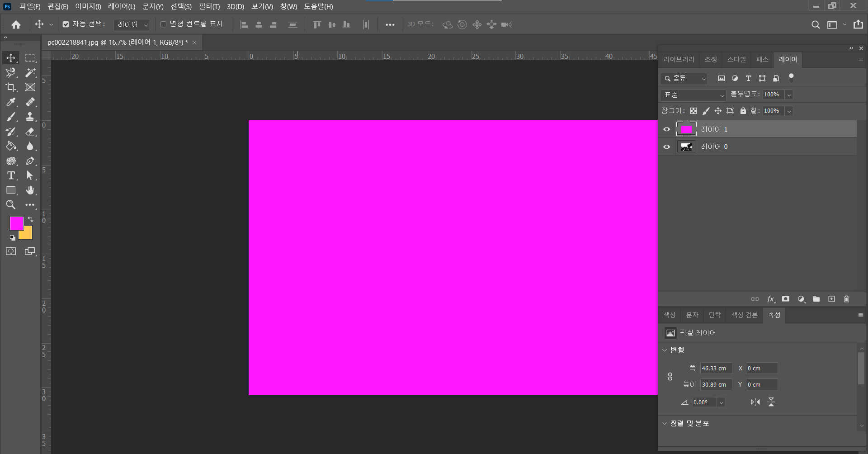868x454 pixels.
Task: Collapse the 변형 section
Action: (665, 350)
